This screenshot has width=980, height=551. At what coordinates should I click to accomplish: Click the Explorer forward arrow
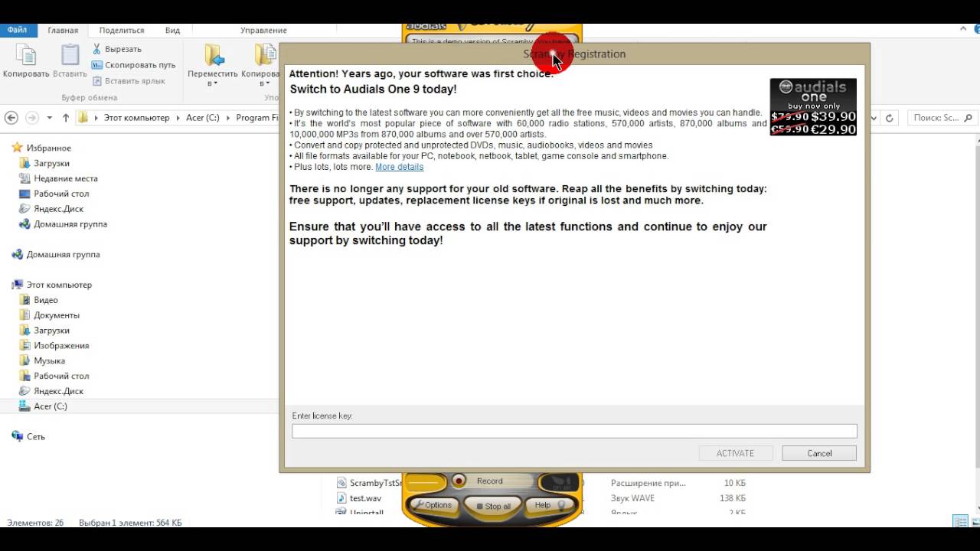point(32,118)
